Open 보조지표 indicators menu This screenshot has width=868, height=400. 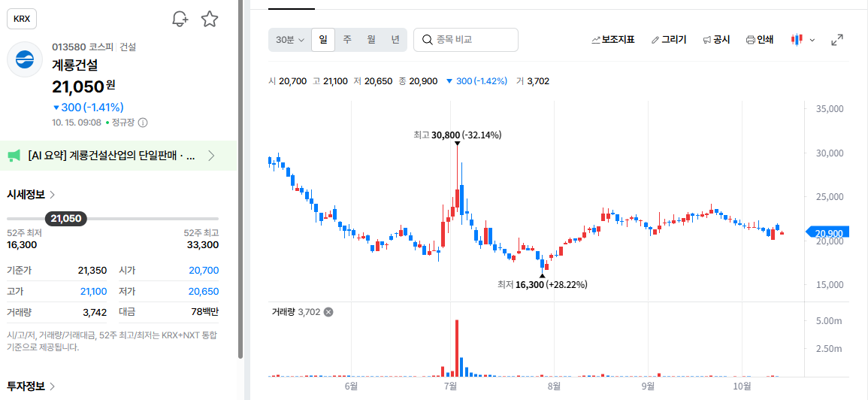coord(612,40)
